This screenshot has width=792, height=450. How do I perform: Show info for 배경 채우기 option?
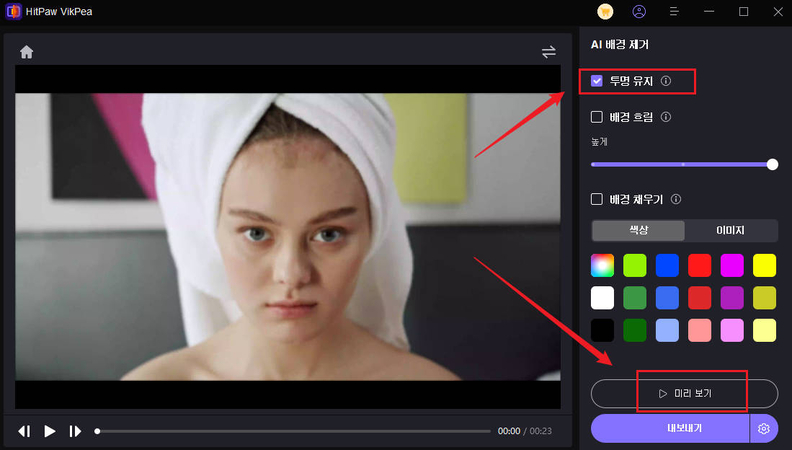pos(676,199)
